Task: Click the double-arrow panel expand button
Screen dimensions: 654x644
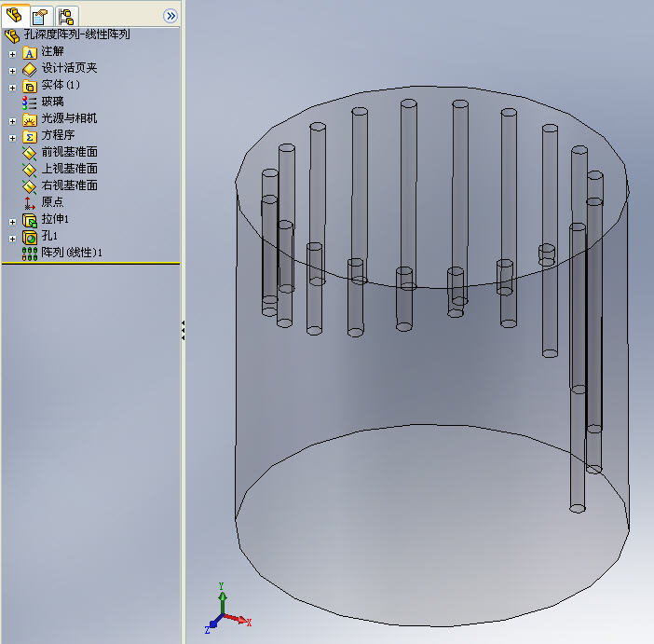Action: coord(170,16)
